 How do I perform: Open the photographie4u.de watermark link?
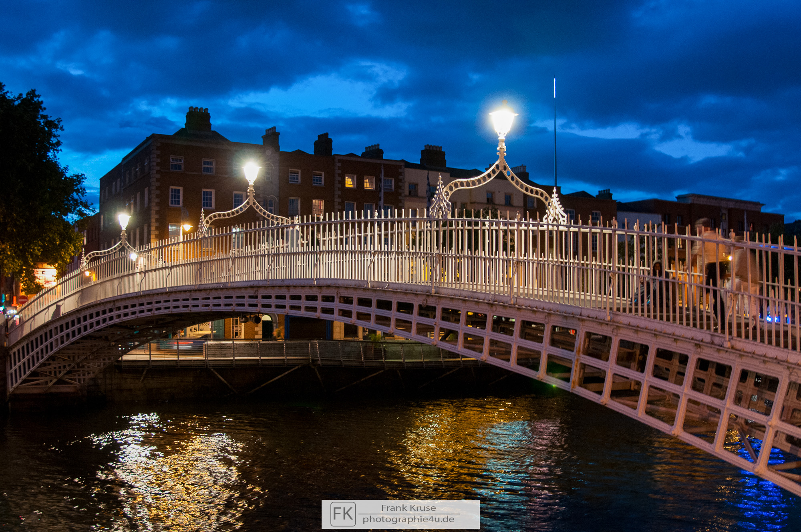pos(408,520)
